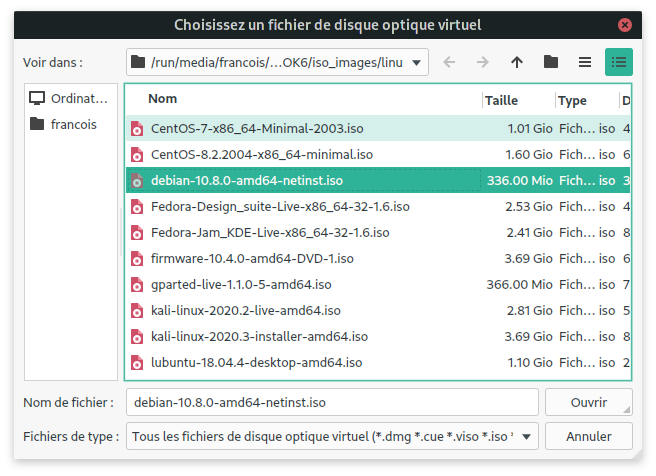Switch to detail view mode
The width and height of the screenshot is (656, 476).
(618, 62)
